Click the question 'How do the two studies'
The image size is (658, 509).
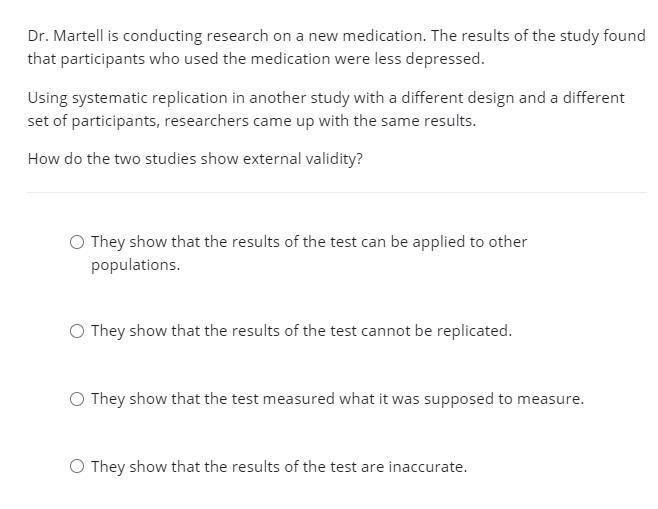pyautogui.click(x=195, y=159)
